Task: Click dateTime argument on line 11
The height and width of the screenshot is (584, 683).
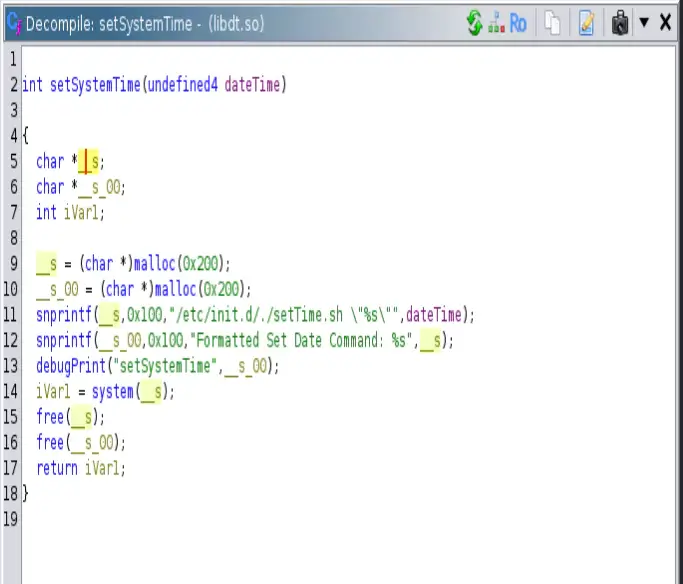Action: pos(433,315)
